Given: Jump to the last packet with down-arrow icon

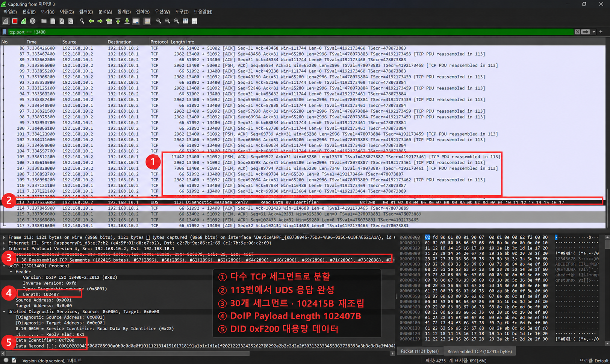Looking at the screenshot, I should point(127,21).
